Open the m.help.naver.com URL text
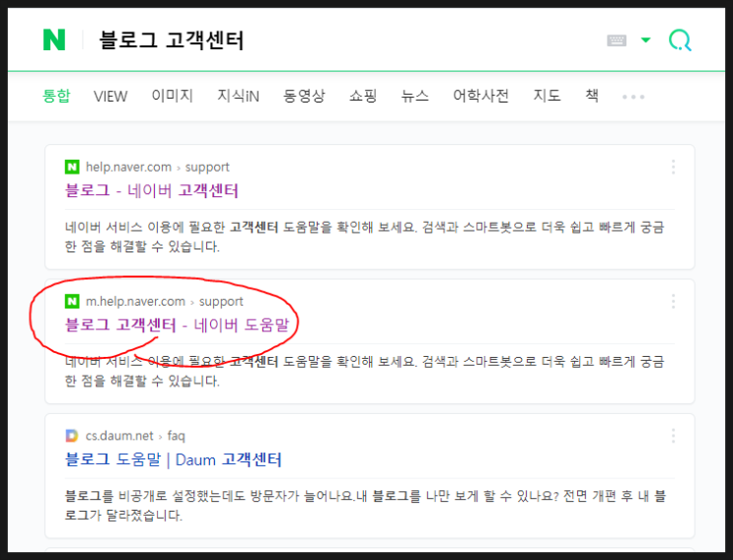The height and width of the screenshot is (560, 733). (x=135, y=302)
